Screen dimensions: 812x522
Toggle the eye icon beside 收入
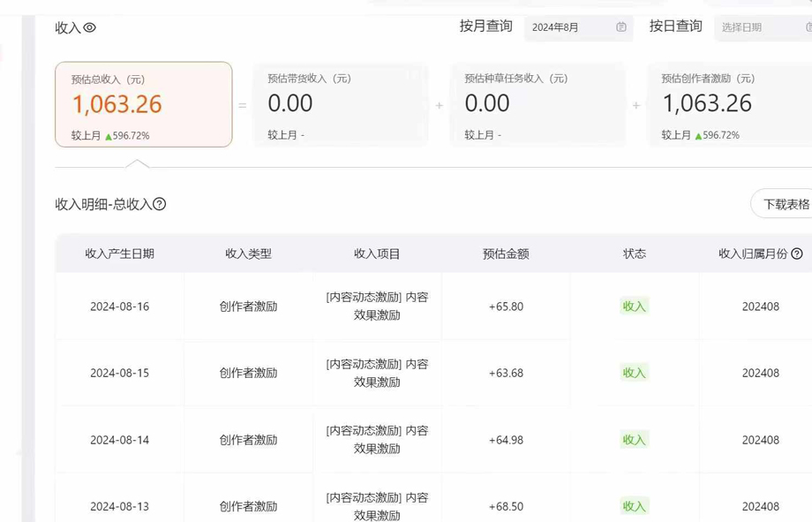pos(89,27)
